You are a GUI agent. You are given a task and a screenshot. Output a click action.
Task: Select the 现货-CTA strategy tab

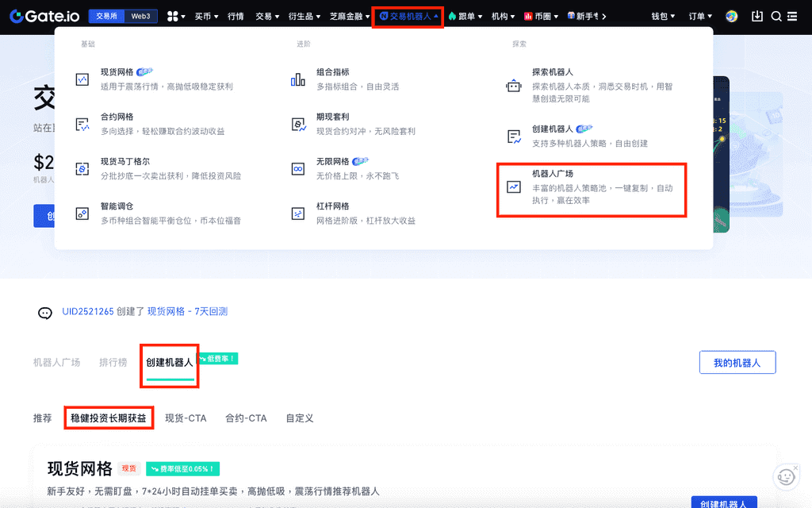click(x=186, y=418)
